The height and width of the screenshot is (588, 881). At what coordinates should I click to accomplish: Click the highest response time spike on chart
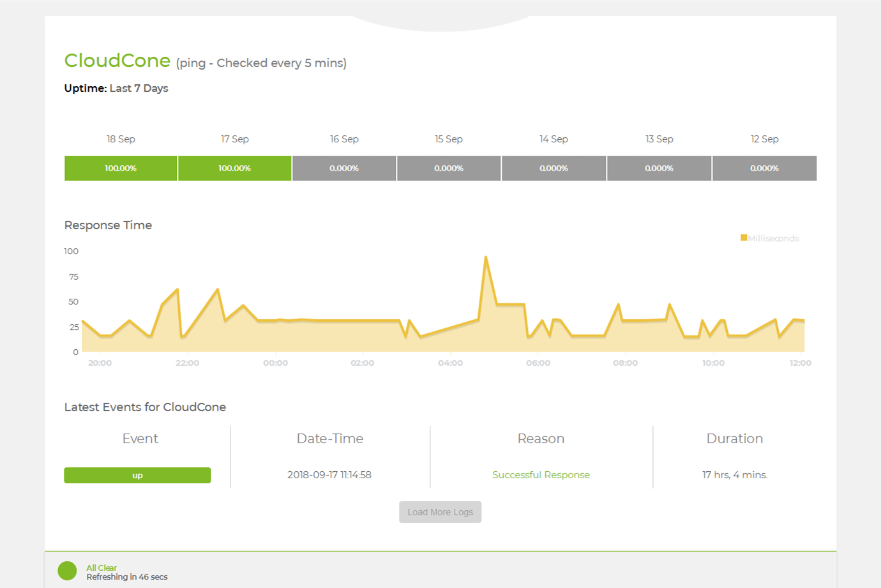point(486,257)
